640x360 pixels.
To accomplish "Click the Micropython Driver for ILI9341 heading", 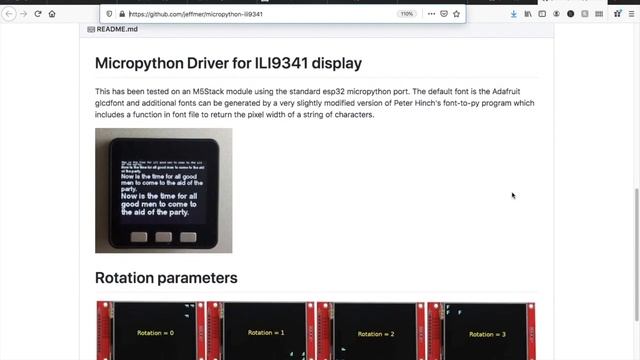I will point(228,63).
